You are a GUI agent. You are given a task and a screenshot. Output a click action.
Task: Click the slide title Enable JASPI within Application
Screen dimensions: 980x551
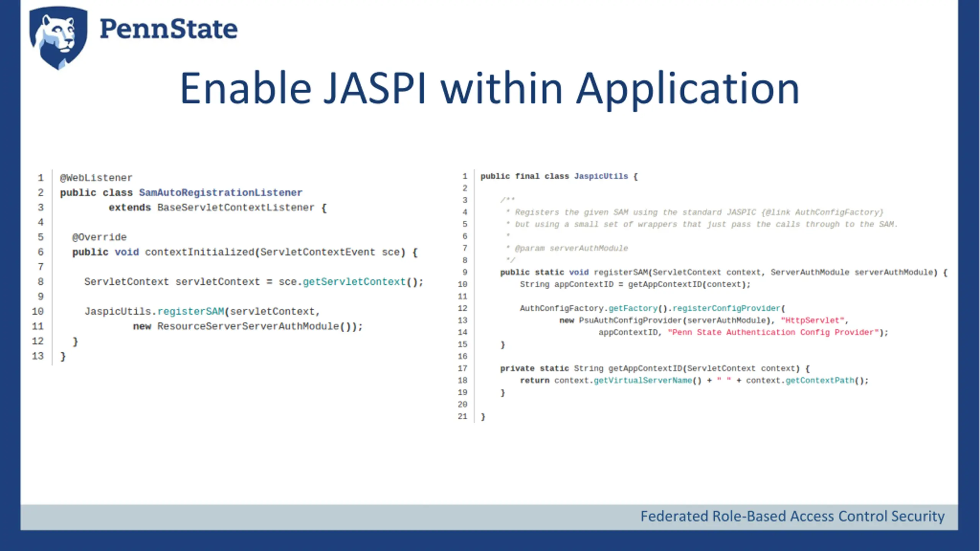pyautogui.click(x=490, y=89)
